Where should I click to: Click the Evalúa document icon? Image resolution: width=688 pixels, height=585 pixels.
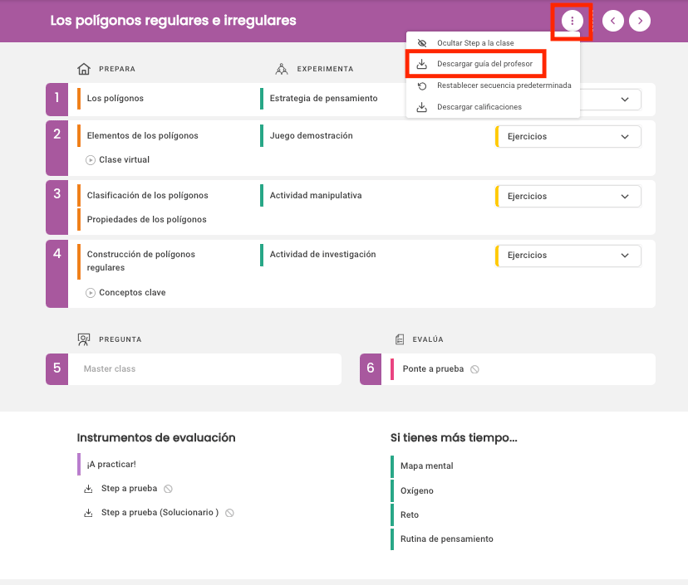point(399,339)
